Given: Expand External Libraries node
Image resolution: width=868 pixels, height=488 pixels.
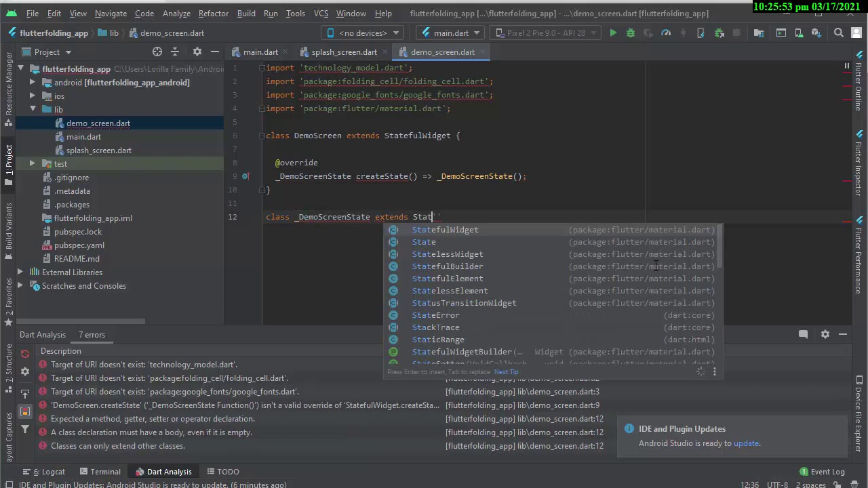Looking at the screenshot, I should click(x=20, y=272).
